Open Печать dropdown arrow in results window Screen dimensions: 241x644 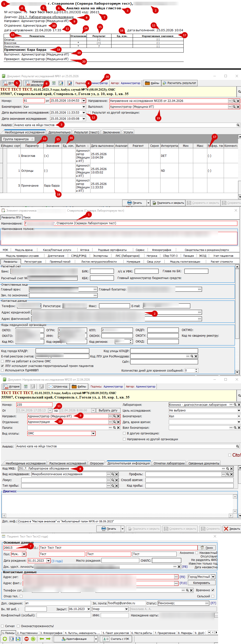coord(148,203)
